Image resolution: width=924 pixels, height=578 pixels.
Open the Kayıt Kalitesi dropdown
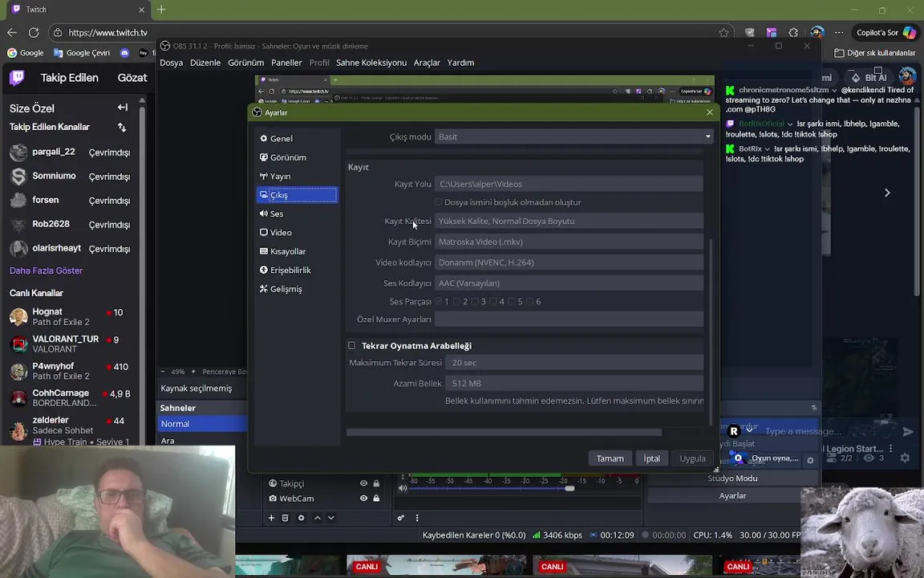tap(569, 222)
